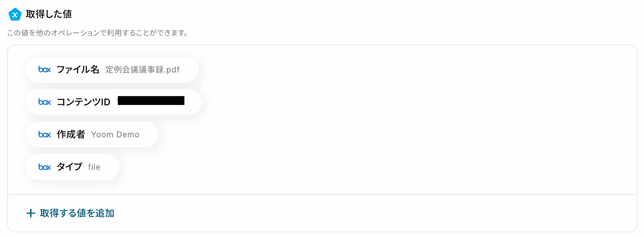Image resolution: width=644 pixels, height=237 pixels.
Task: Select the ファイル名 value chip
Action: [x=111, y=70]
